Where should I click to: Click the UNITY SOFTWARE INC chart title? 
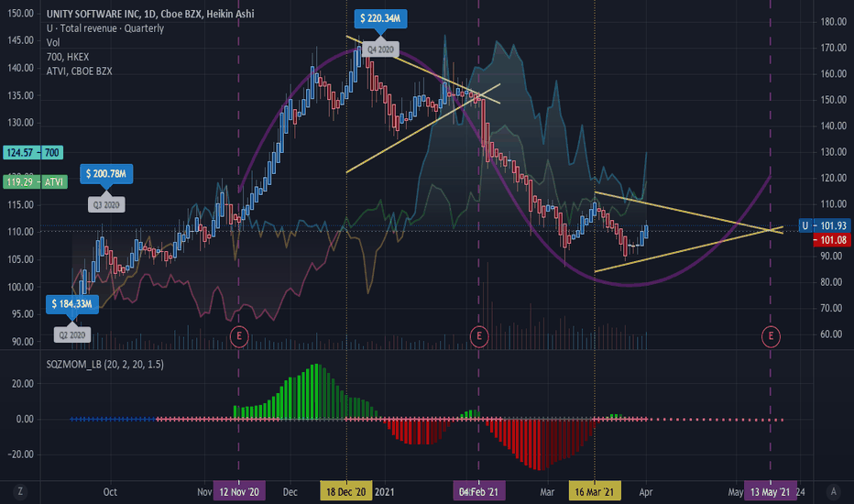(149, 14)
